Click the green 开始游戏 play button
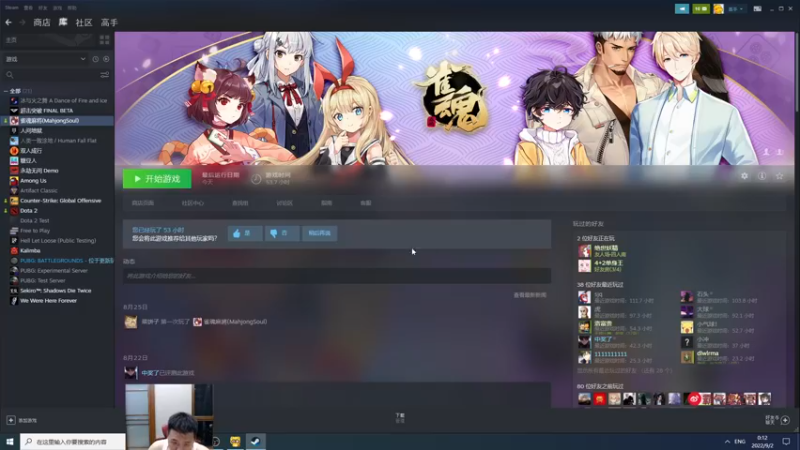The height and width of the screenshot is (450, 800). (157, 179)
